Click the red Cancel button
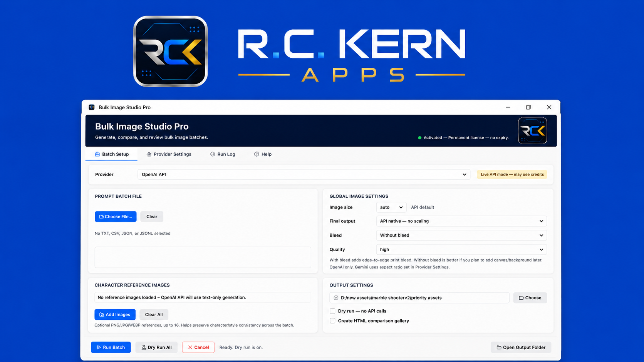 pos(198,347)
